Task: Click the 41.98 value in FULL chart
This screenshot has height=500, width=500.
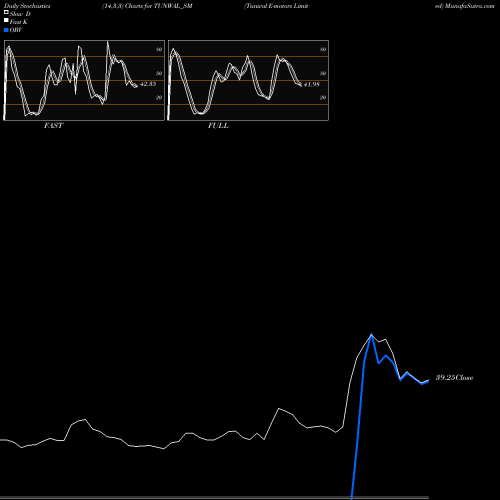Action: coord(312,85)
